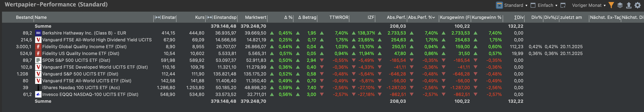Open the Einfach view dropdown arrow
The image size is (644, 112).
[x=557, y=6]
